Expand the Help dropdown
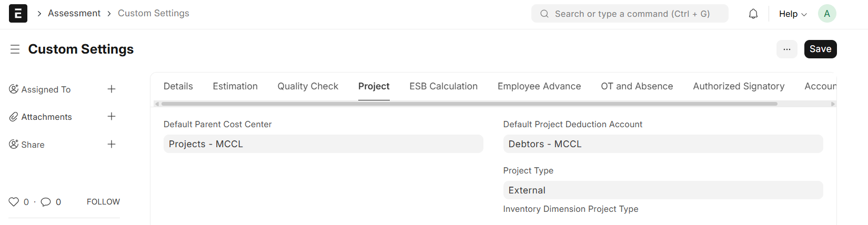This screenshot has width=868, height=225. click(x=792, y=14)
